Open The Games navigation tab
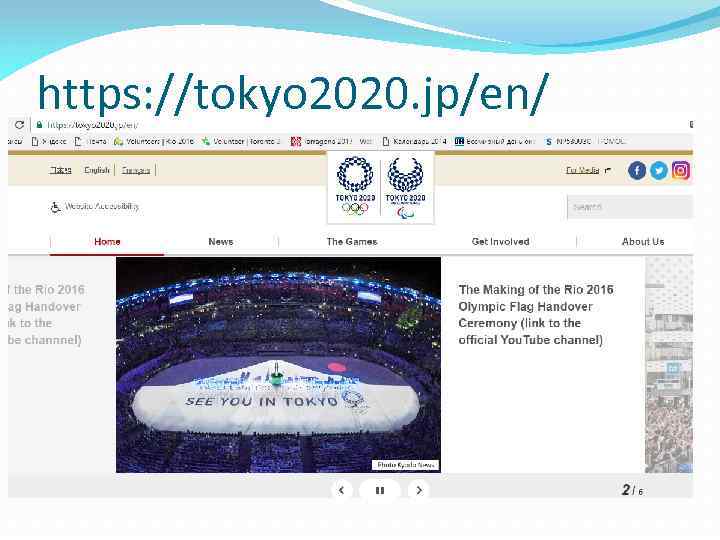The width and height of the screenshot is (720, 540). click(x=352, y=242)
